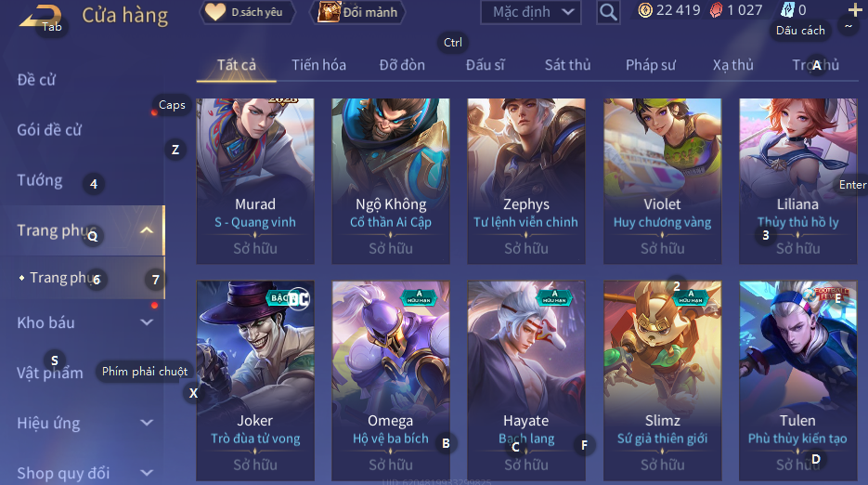Screen dimensions: 868x485
Task: Click the plus icon to add currency
Action: [855, 10]
